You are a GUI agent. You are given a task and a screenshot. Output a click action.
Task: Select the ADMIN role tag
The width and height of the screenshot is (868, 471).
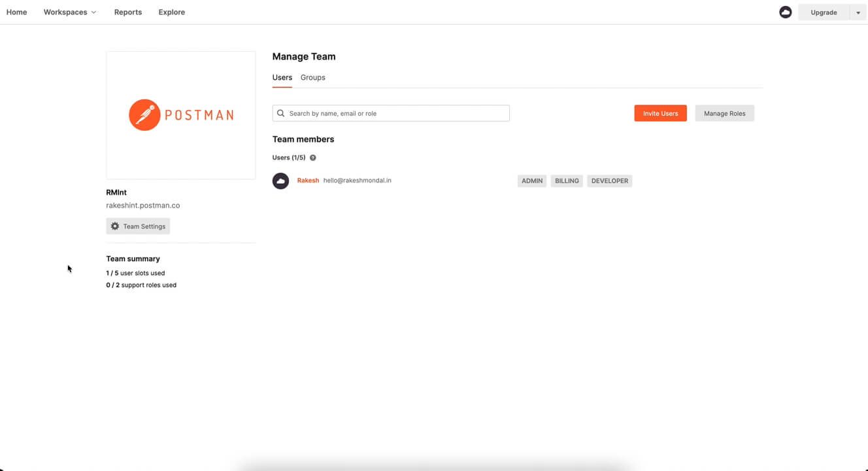(x=531, y=181)
